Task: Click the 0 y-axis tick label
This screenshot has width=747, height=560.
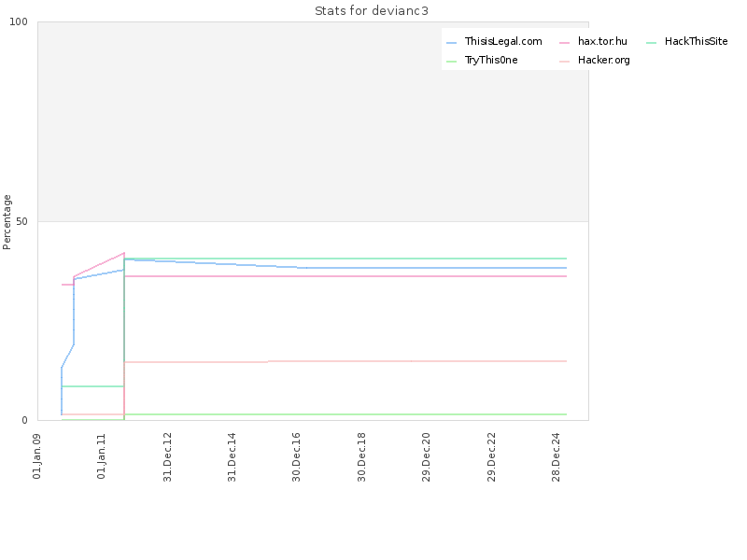Action: point(25,420)
